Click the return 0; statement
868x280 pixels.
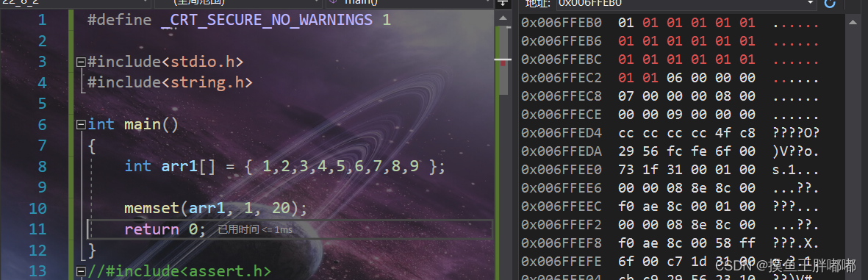coord(165,229)
